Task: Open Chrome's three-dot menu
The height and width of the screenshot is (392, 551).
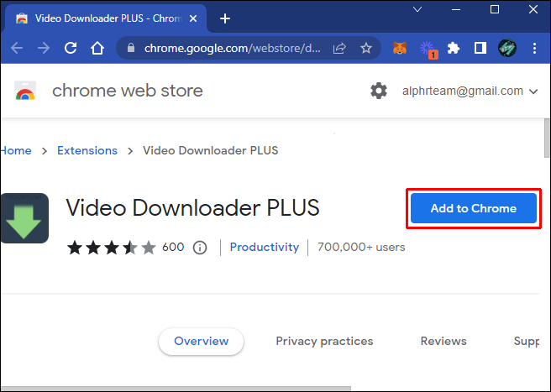Action: point(534,48)
